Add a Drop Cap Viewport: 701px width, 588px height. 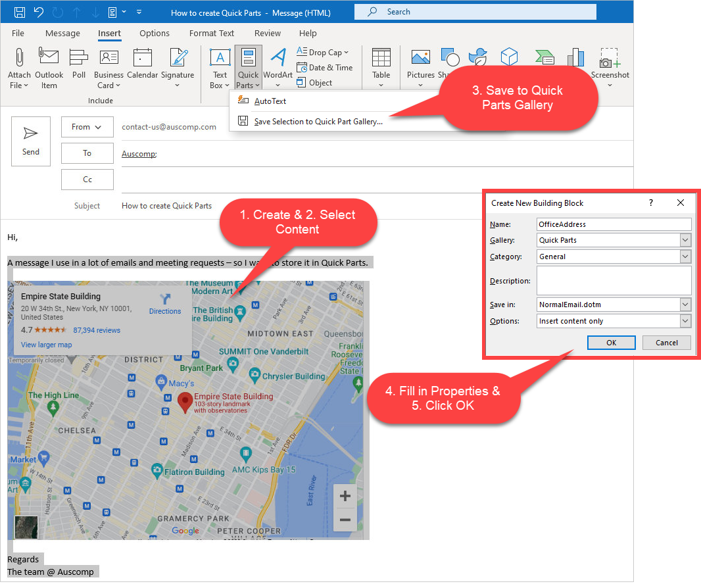(x=322, y=53)
